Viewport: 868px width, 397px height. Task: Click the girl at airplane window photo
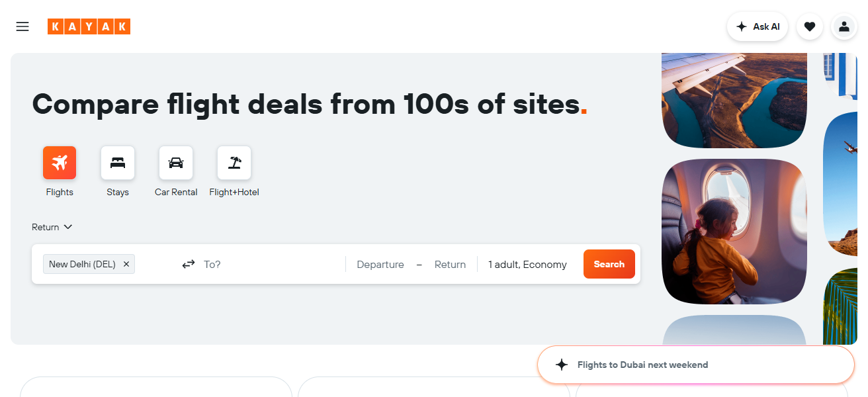coord(734,232)
